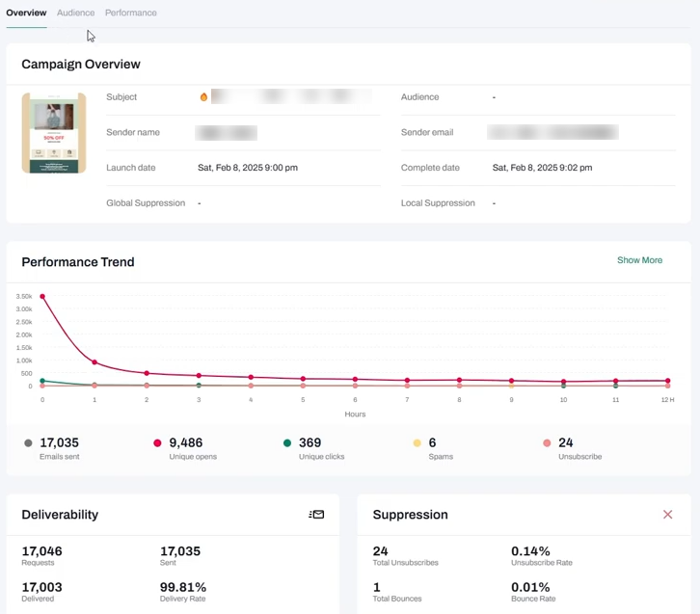Toggle the Emails sent gray legend dot
This screenshot has height=614, width=700.
(x=28, y=443)
